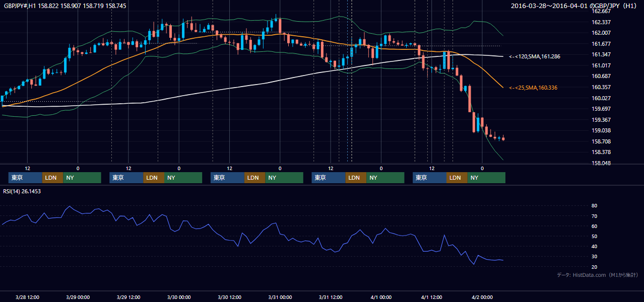Click the NY session block for 3/28
The height and width of the screenshot is (302, 644).
tap(82, 178)
